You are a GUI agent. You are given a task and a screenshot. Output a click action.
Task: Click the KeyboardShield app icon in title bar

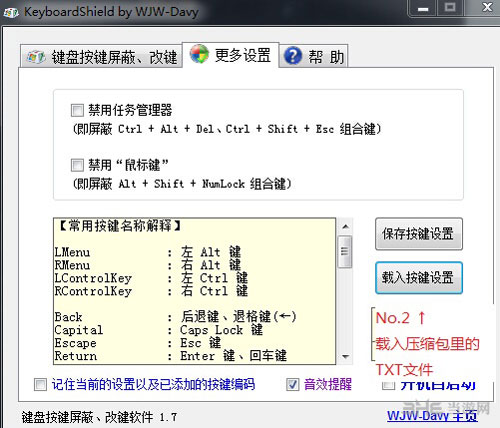pyautogui.click(x=11, y=13)
